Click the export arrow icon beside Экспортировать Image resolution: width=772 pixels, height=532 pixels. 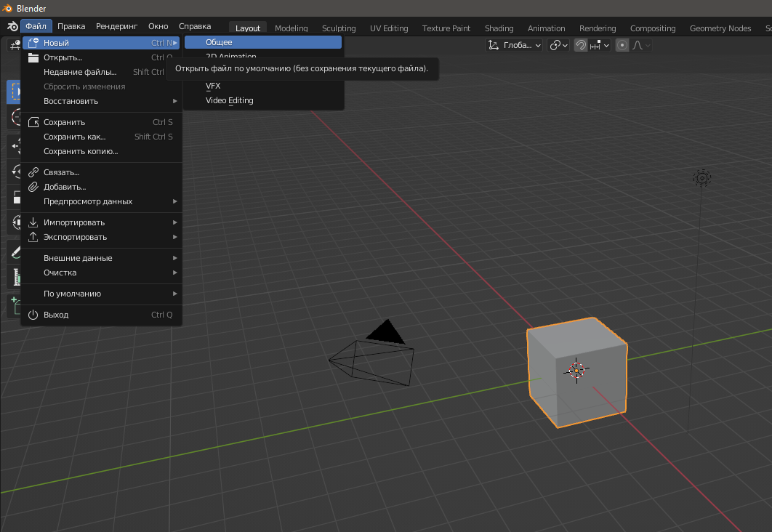[x=33, y=237]
